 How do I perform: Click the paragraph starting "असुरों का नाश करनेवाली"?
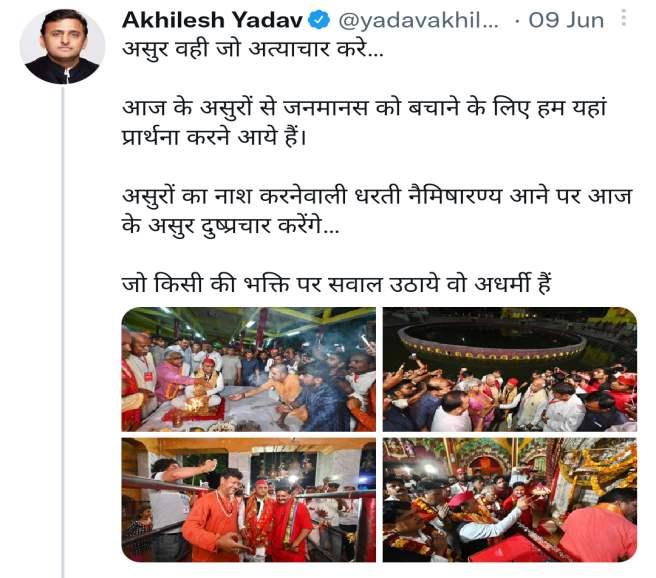click(377, 211)
